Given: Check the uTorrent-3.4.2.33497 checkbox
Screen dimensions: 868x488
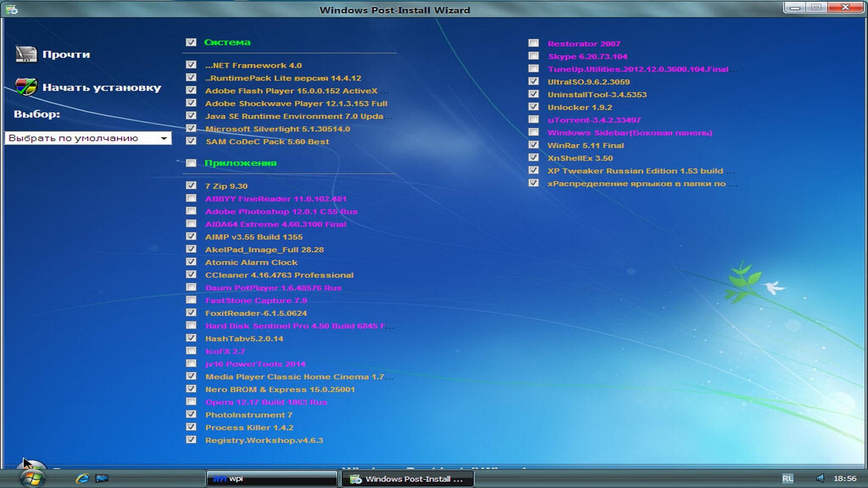Looking at the screenshot, I should click(534, 120).
